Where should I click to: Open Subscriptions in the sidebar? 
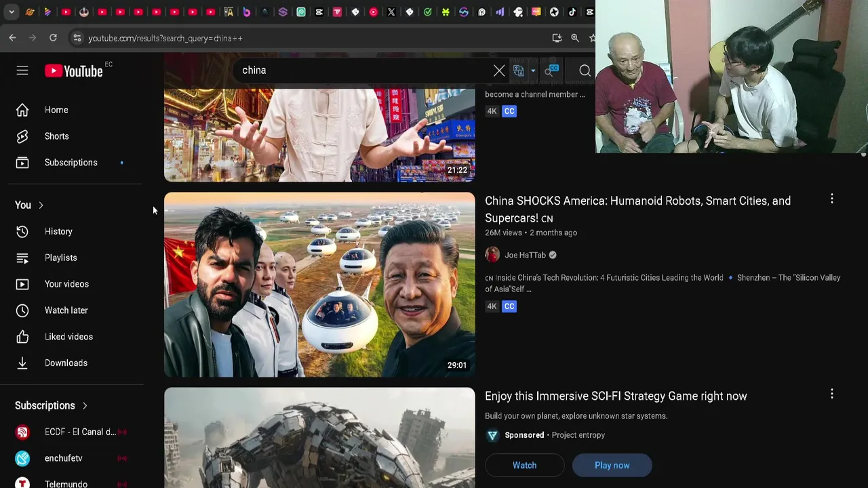coord(71,163)
